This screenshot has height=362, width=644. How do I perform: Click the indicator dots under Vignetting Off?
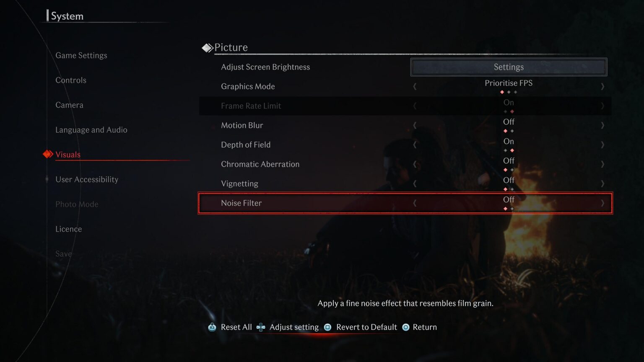click(x=509, y=189)
